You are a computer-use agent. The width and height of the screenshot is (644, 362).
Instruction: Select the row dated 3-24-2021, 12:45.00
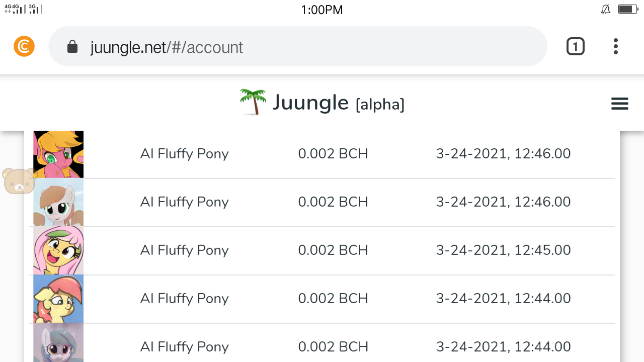(x=322, y=251)
